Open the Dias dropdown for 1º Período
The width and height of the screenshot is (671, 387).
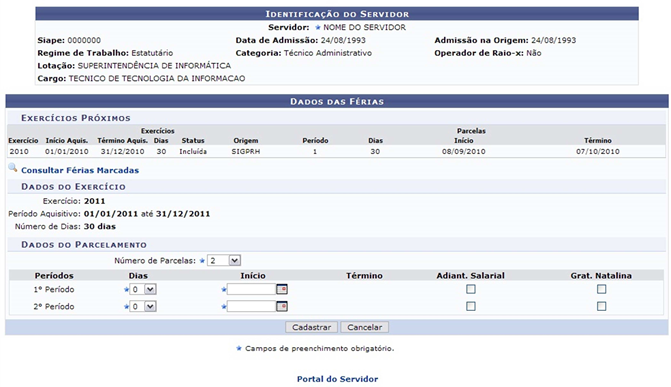point(143,289)
